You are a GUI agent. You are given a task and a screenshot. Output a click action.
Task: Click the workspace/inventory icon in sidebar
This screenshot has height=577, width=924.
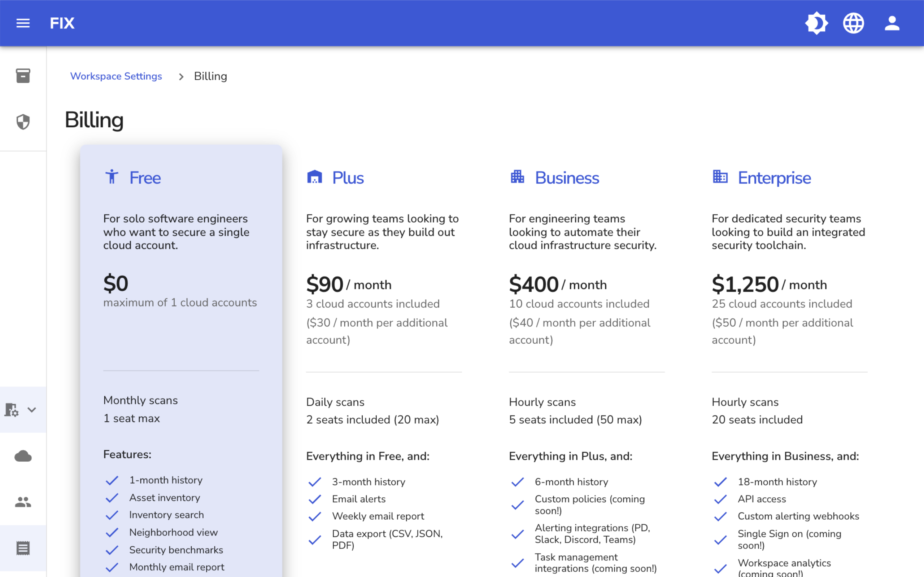point(23,75)
